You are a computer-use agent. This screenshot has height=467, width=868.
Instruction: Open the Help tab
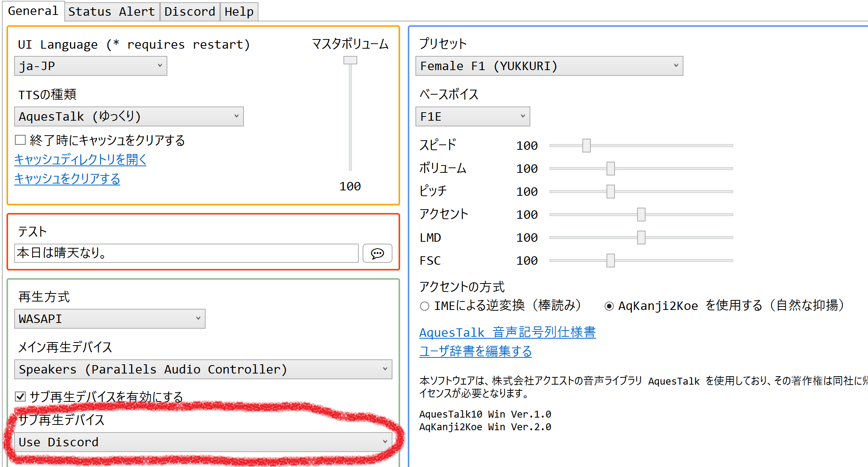tap(239, 11)
